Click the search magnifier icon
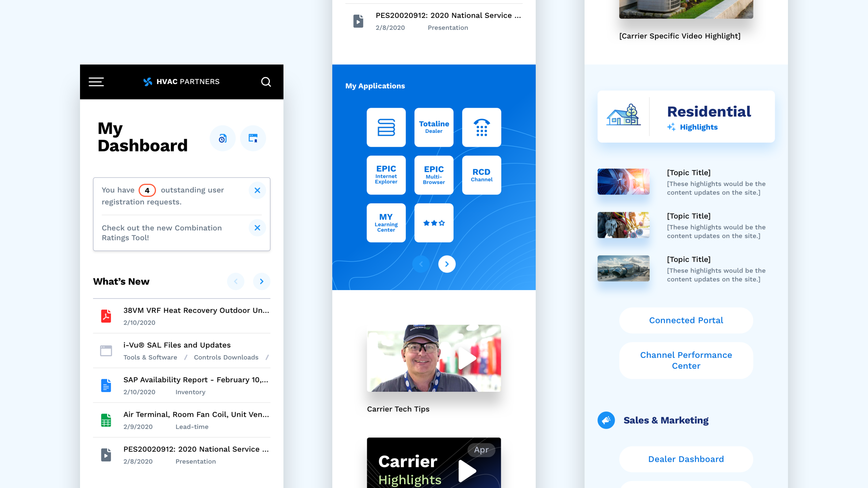 266,82
